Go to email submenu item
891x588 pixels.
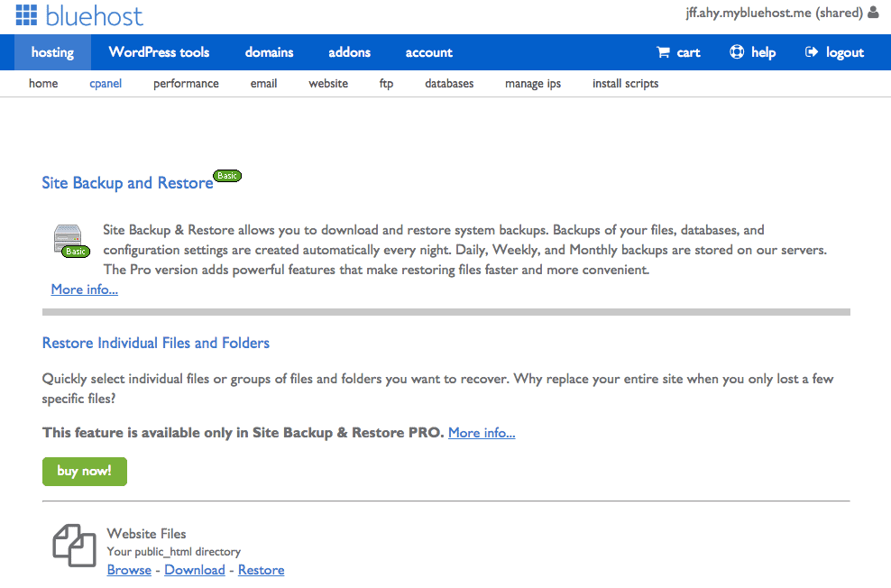tap(263, 84)
